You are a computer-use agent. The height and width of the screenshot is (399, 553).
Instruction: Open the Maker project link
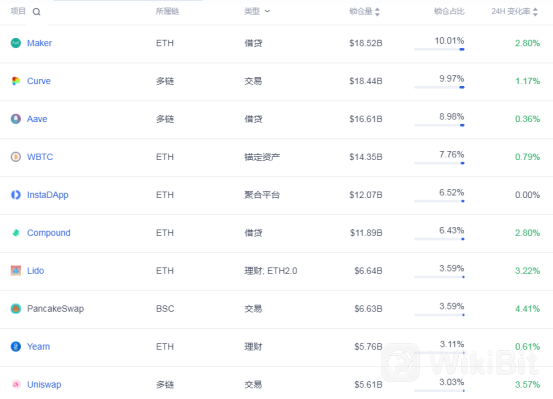[40, 43]
